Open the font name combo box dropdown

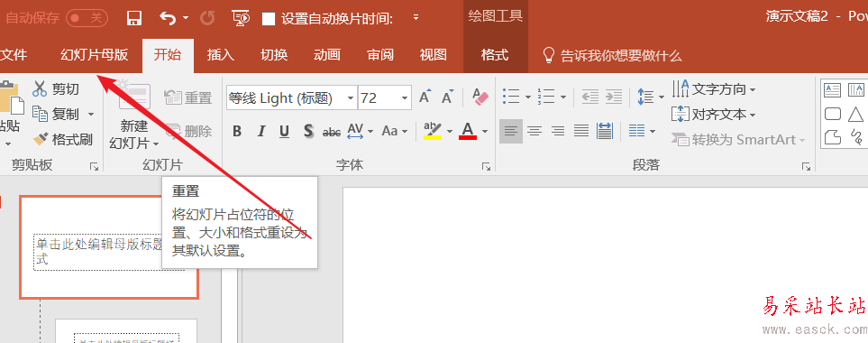coord(351,98)
